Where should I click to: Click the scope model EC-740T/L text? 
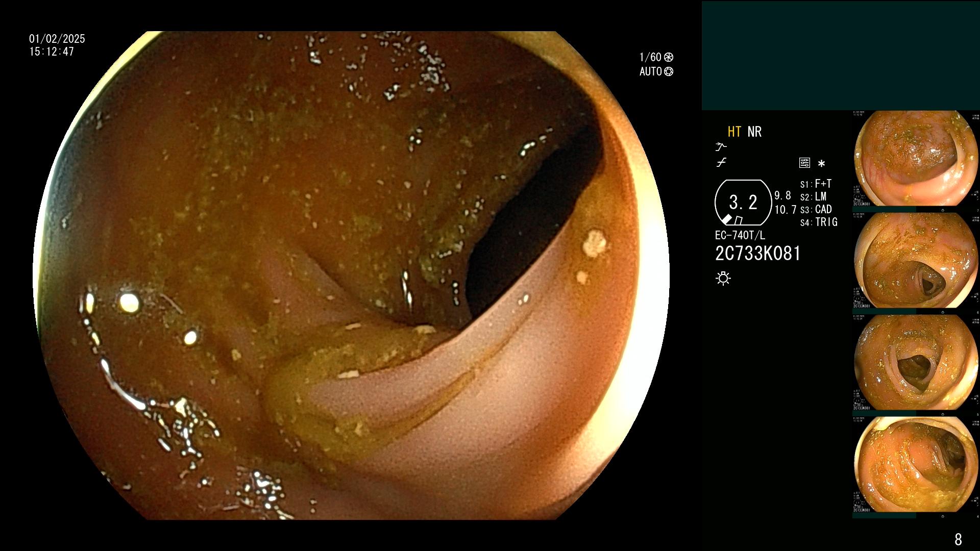[x=740, y=235]
